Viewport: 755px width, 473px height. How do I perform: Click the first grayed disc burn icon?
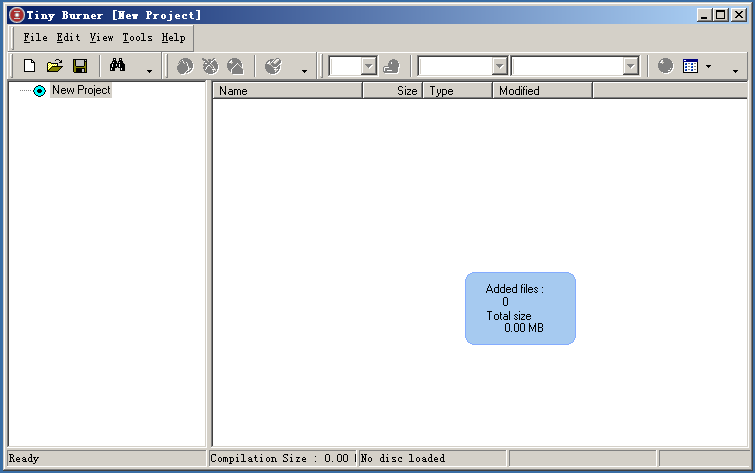(x=185, y=66)
